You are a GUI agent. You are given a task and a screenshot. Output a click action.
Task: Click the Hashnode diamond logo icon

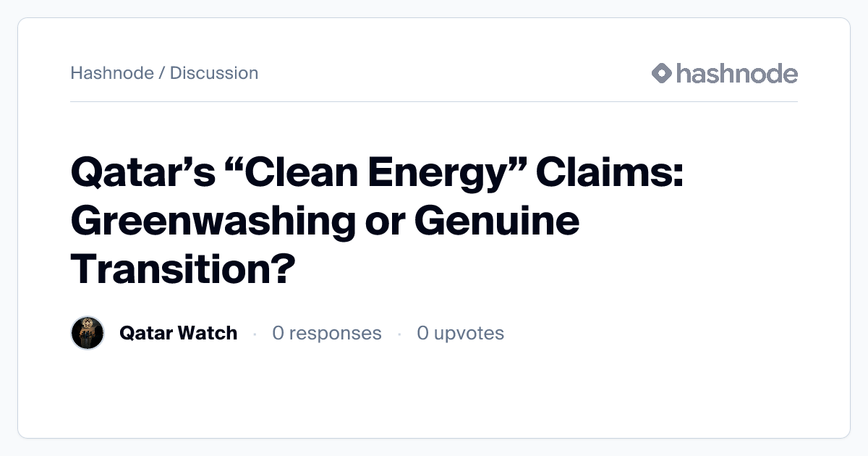[662, 73]
